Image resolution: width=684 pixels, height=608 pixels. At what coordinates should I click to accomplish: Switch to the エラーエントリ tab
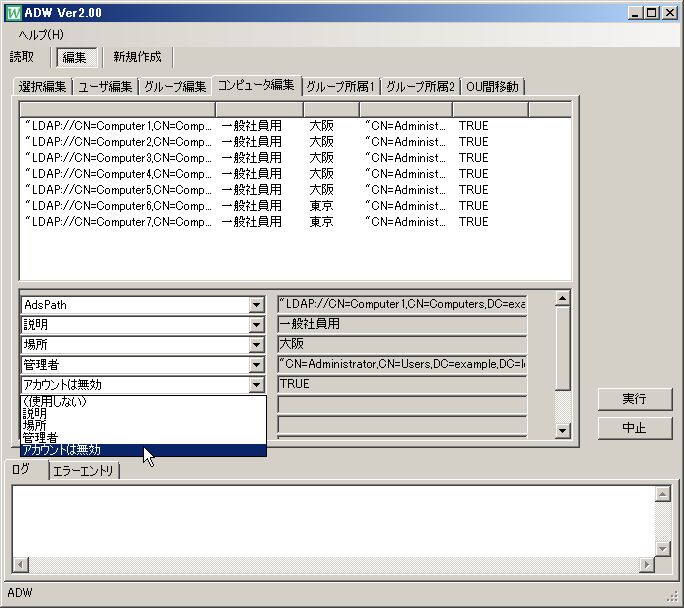coord(83,471)
